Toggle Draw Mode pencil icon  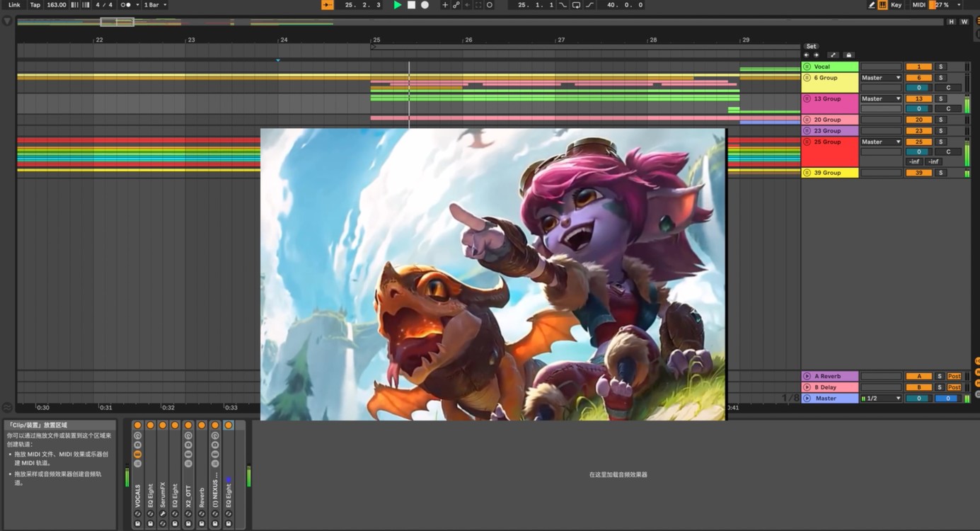(x=872, y=5)
